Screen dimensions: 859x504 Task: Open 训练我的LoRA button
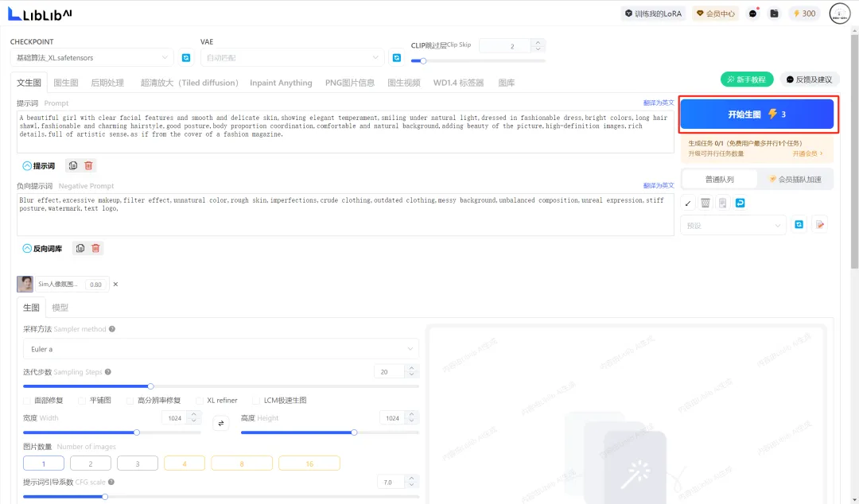click(653, 14)
